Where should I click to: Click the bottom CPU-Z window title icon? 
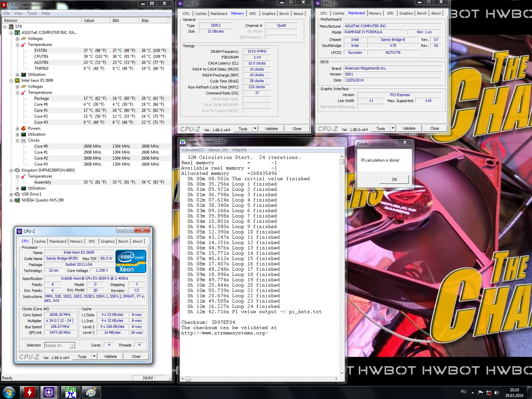(x=19, y=231)
